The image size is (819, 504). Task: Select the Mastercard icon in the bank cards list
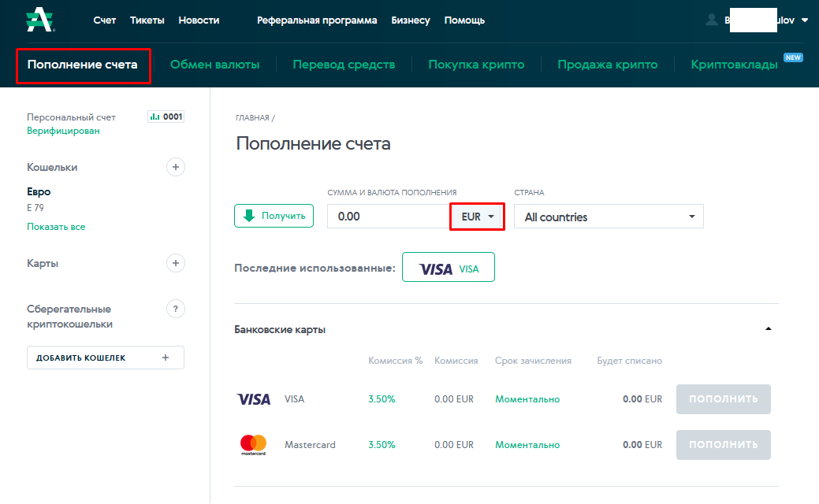tap(253, 444)
